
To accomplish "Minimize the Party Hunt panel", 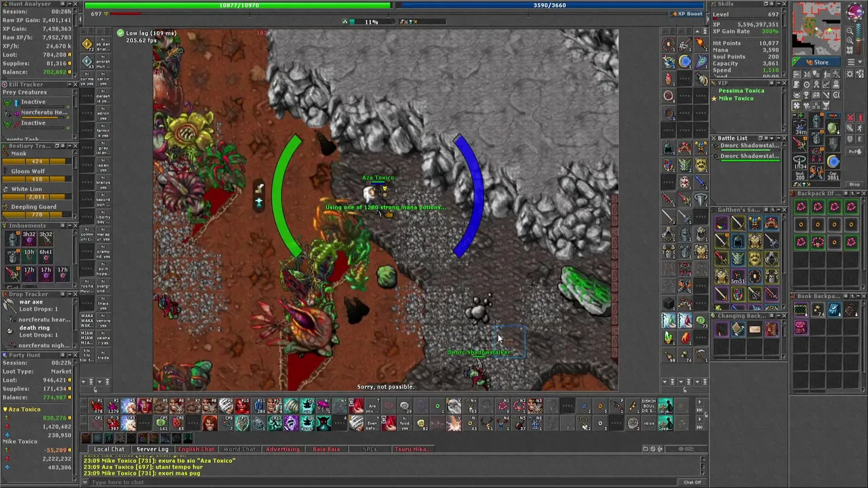I will click(69, 355).
